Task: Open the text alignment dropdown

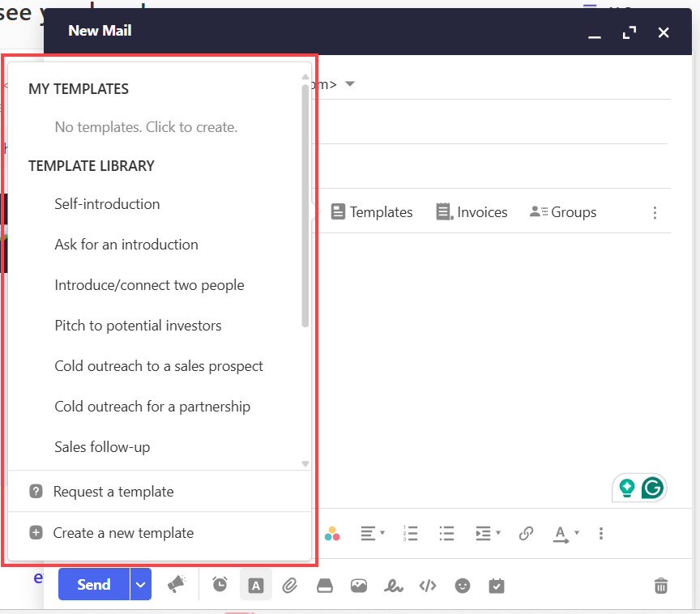Action: [373, 533]
